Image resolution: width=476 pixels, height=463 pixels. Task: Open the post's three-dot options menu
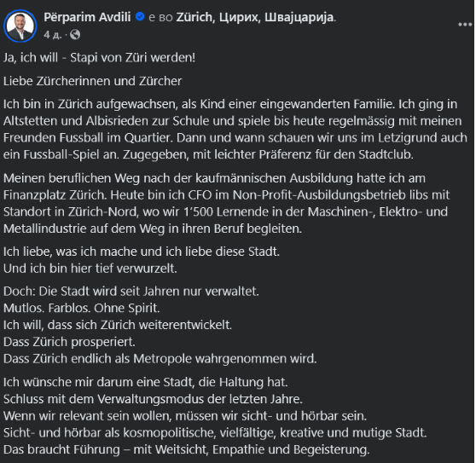(x=464, y=25)
